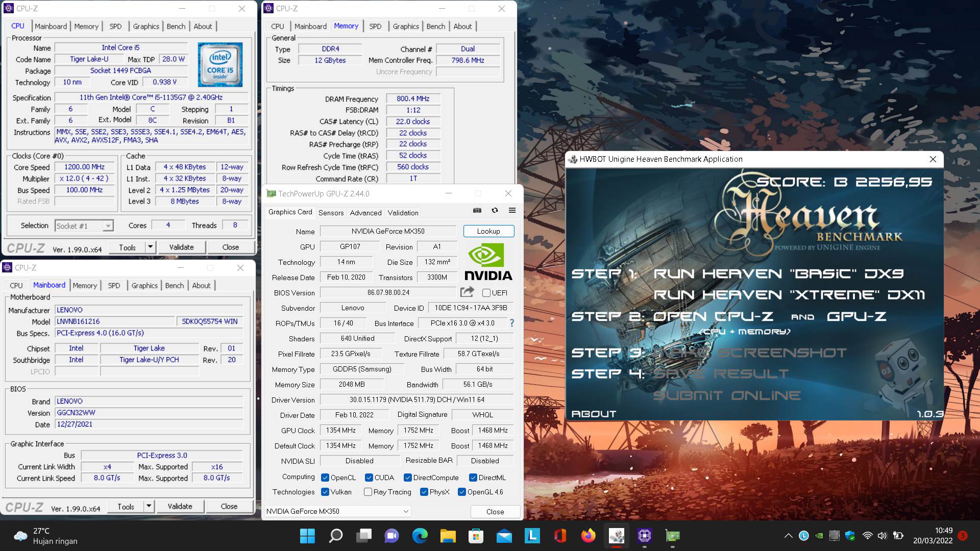Viewport: 980px width, 551px height.
Task: Click Open CPU-Z step text in Heaven
Action: point(713,316)
